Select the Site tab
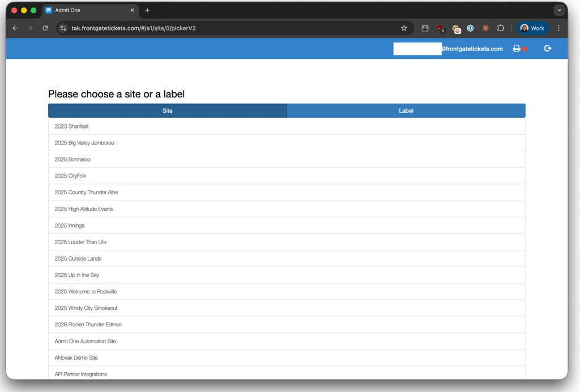The image size is (580, 392). pos(168,110)
